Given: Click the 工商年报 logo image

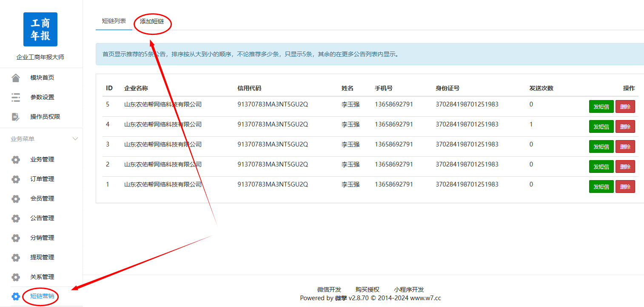Looking at the screenshot, I should pos(40,29).
